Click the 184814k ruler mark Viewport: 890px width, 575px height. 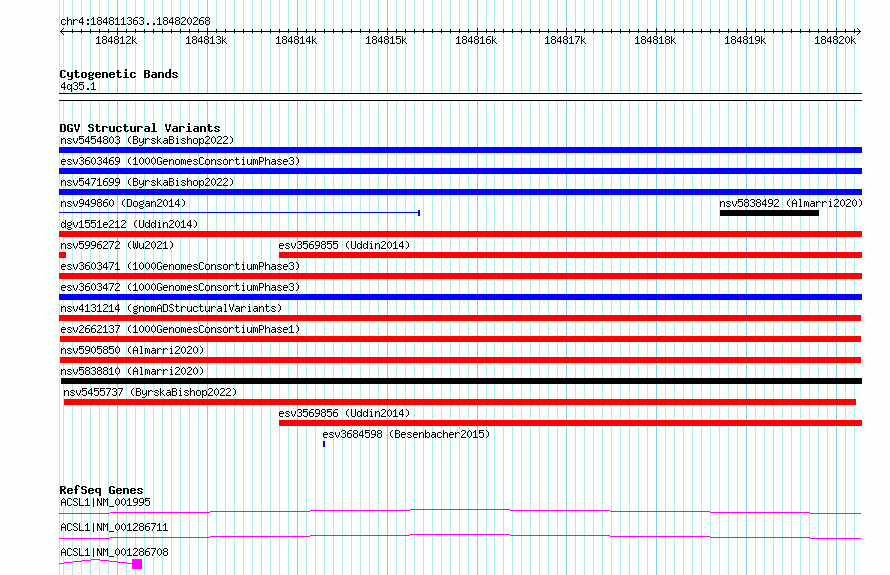coord(296,41)
